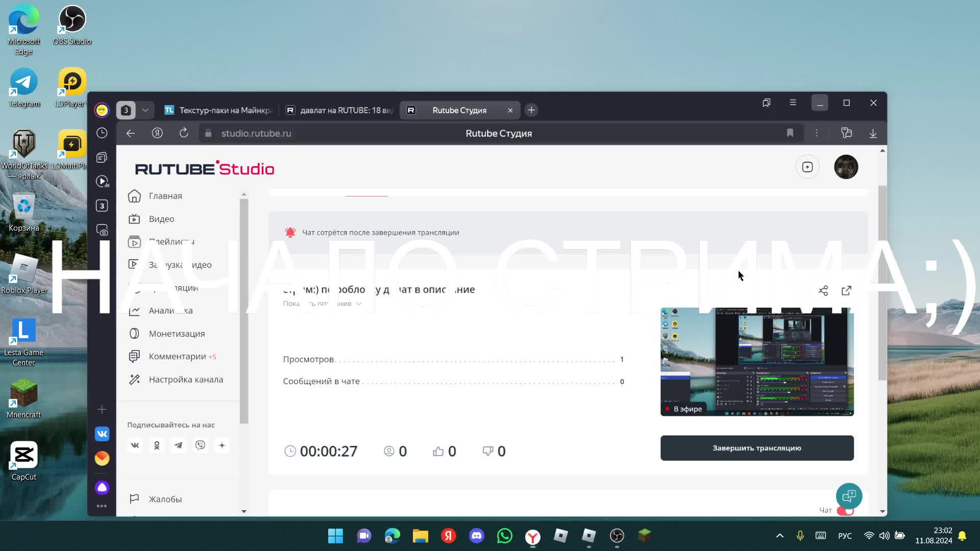Click the live stream preview thumbnail

[x=756, y=361]
